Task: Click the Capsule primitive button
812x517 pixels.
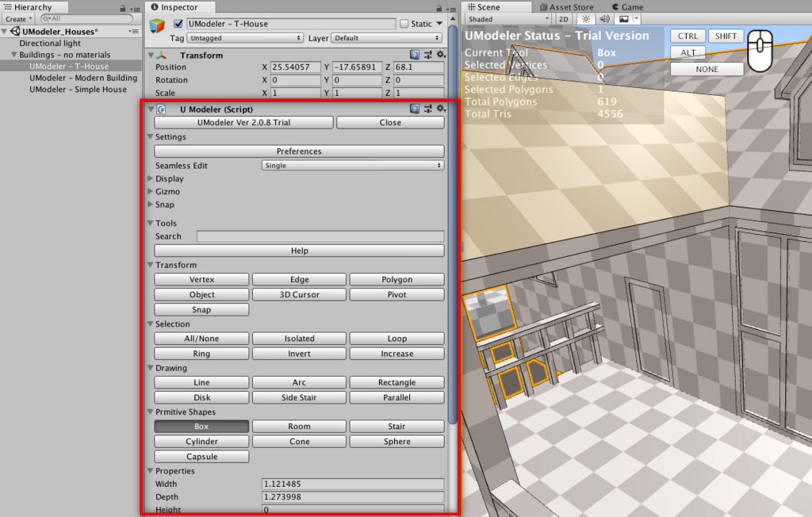Action: pos(201,457)
